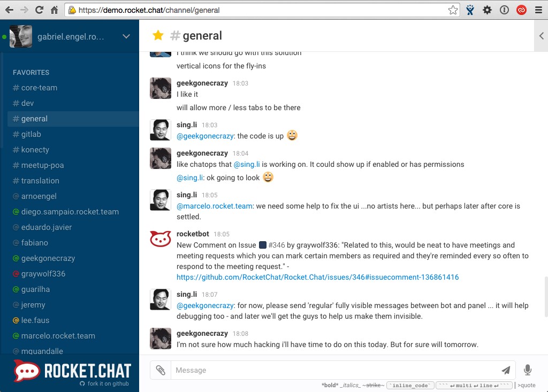Click the paperclip attach file icon
Screen dimensions: 548x392
(161, 370)
